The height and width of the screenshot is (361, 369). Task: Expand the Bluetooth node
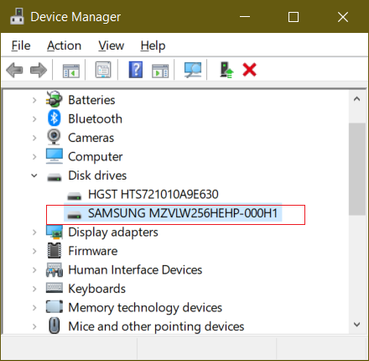point(34,119)
